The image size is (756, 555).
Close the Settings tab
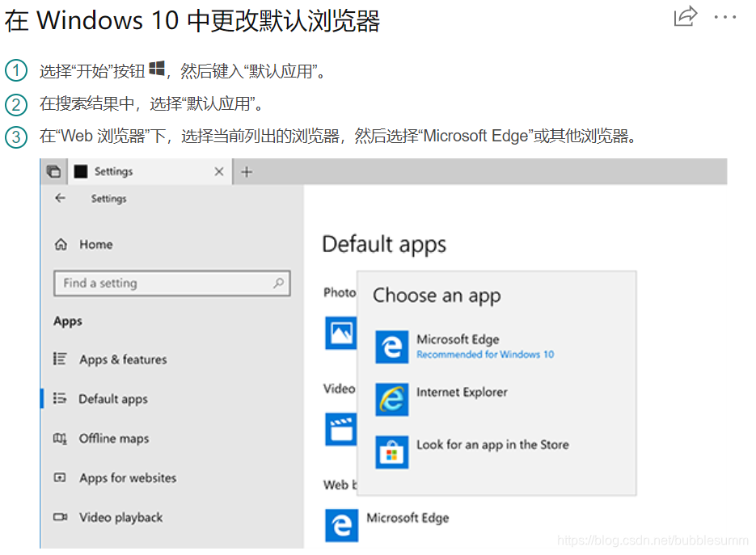click(x=219, y=171)
